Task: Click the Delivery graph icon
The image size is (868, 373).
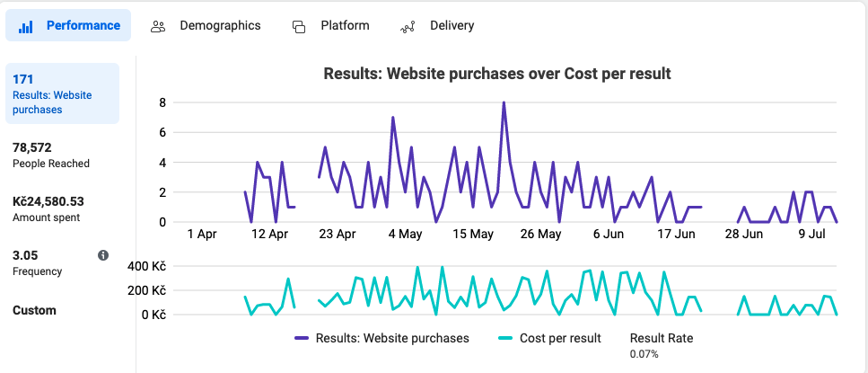Action: pyautogui.click(x=408, y=26)
